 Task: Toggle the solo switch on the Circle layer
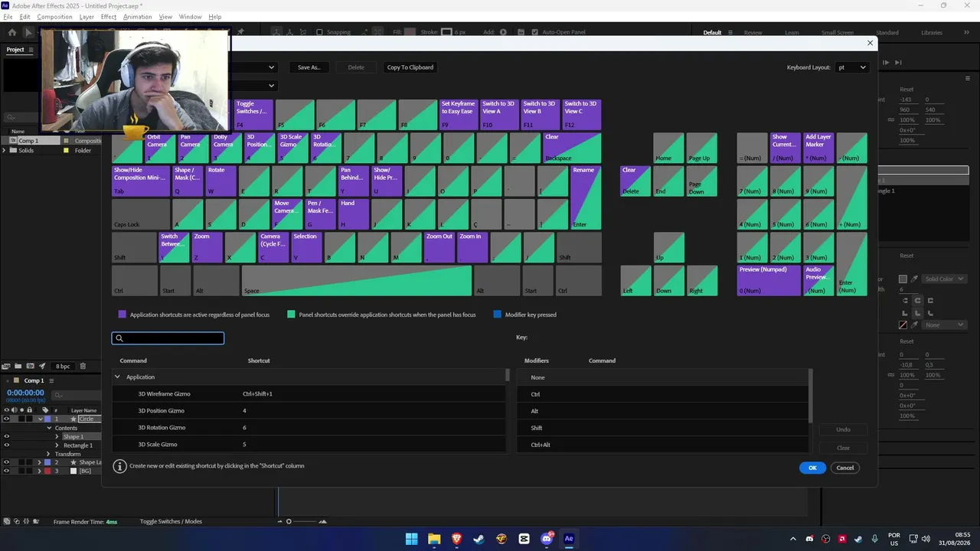pyautogui.click(x=22, y=419)
